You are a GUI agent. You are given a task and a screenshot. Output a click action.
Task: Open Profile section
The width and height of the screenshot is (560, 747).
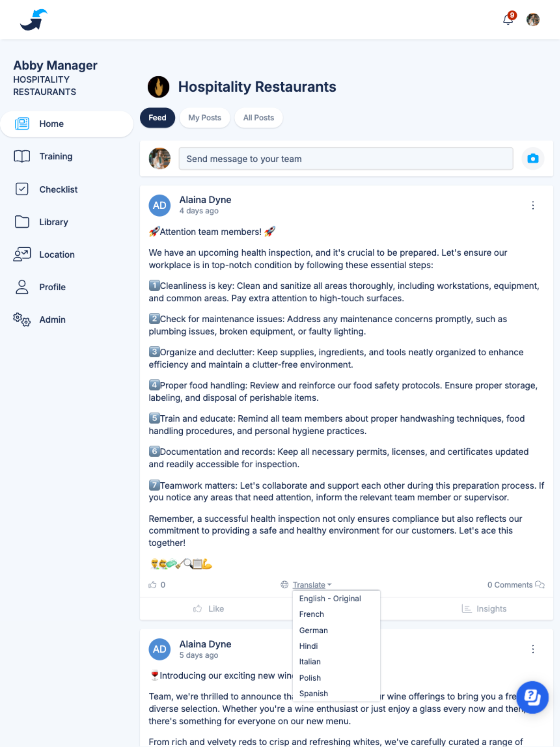point(52,287)
